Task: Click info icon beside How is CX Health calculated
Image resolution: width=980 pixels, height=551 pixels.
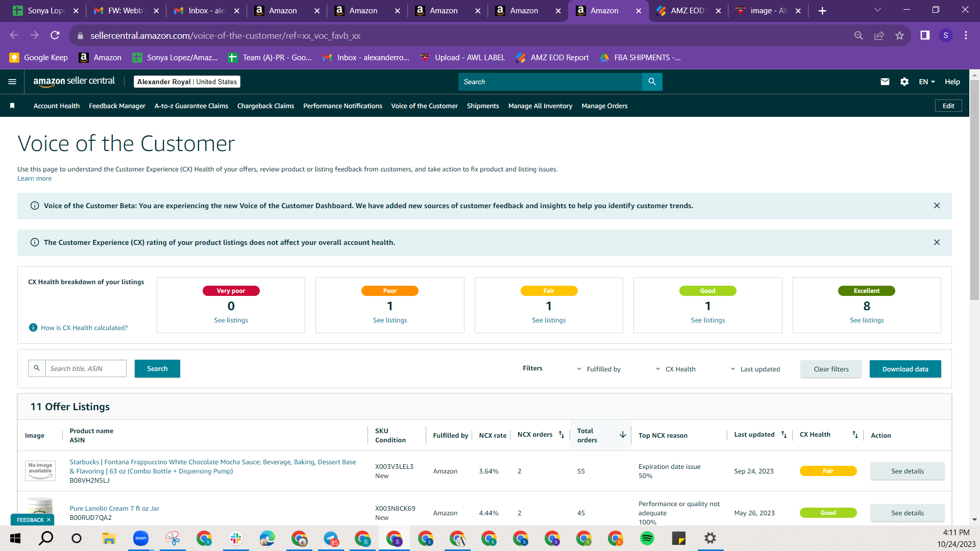Action: [x=33, y=328]
